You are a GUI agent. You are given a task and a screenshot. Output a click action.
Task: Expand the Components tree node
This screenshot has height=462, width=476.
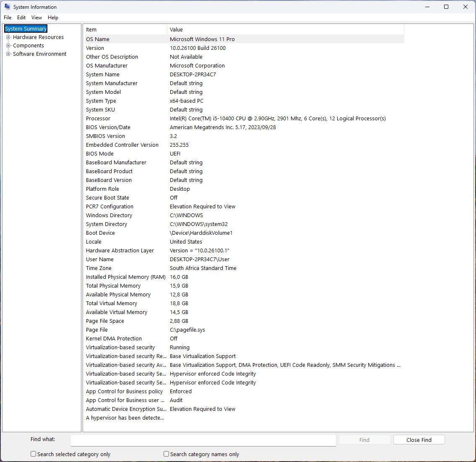8,46
